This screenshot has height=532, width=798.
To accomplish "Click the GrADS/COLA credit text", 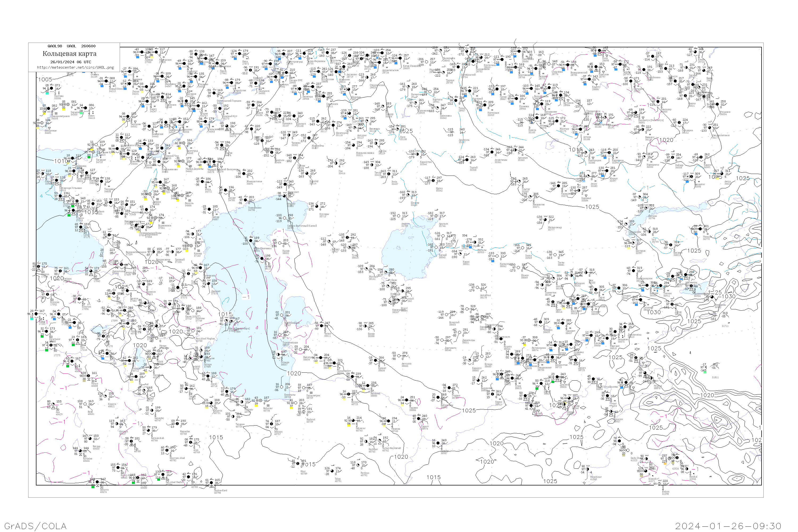I will (35, 526).
